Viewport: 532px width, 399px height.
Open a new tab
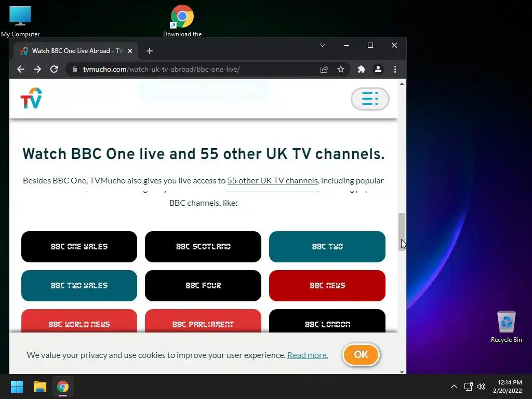(x=150, y=51)
